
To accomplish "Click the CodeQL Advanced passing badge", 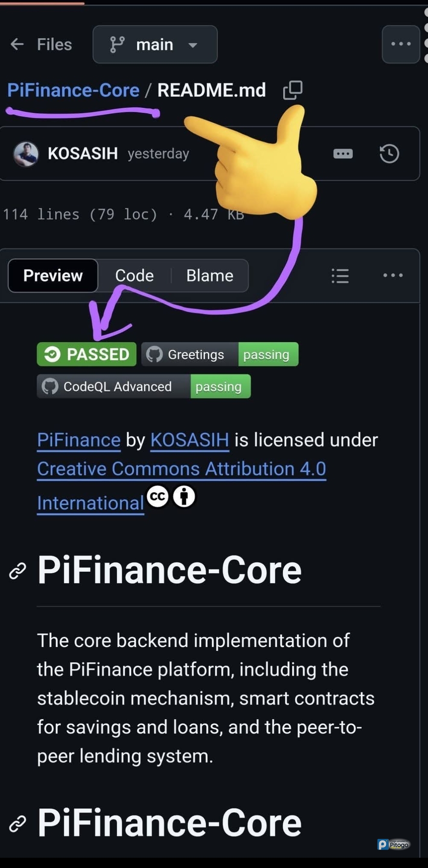I will (144, 387).
